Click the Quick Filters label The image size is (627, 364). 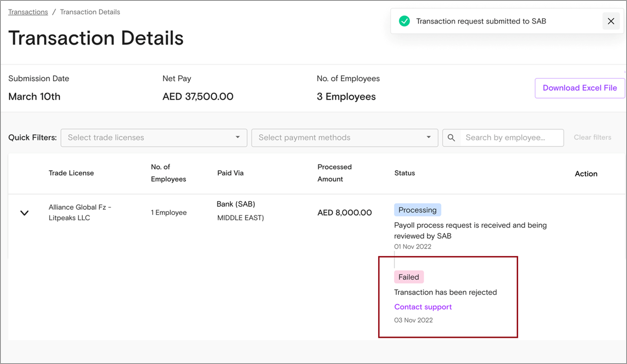point(32,138)
